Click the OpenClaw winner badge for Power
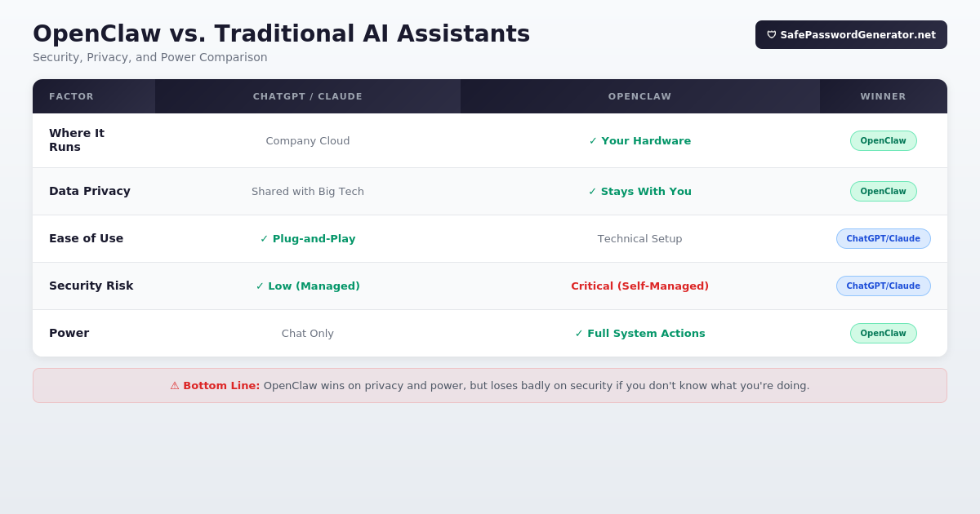Screen dimensions: 980x514 883,334
